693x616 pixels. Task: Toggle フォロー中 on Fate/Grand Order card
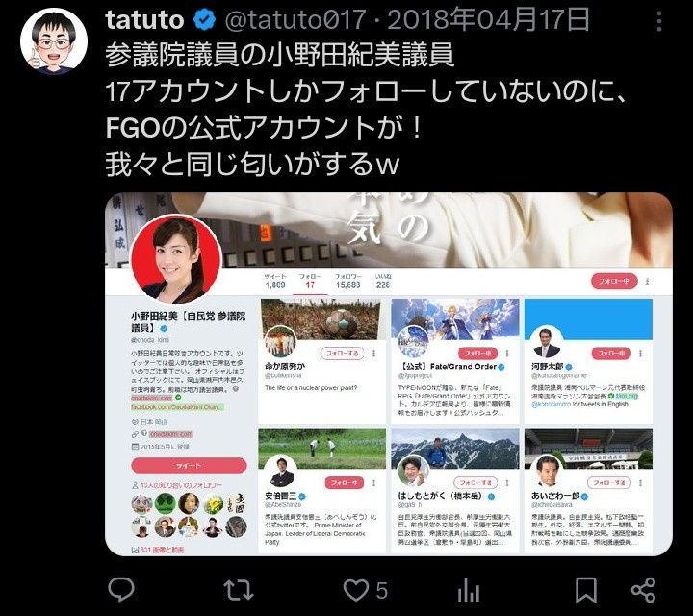coord(477,353)
